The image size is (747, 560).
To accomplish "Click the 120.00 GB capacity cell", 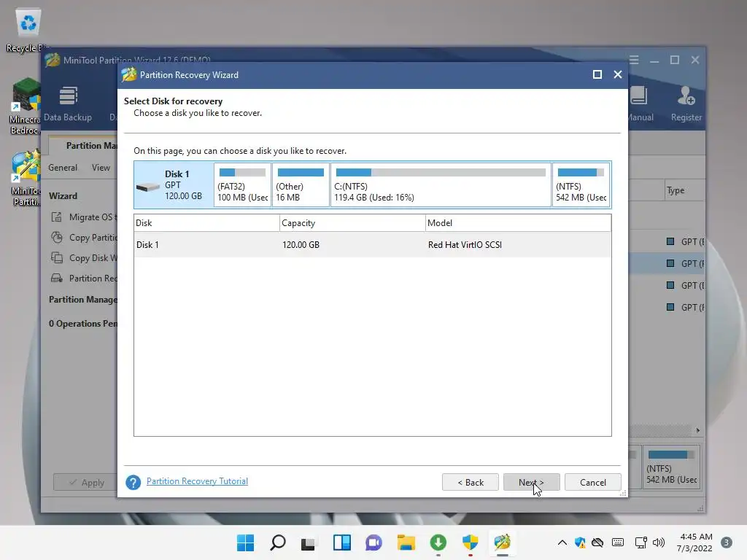I will pos(301,245).
